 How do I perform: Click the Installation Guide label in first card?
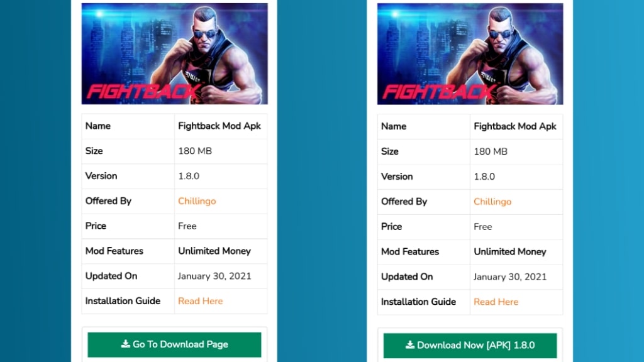click(123, 301)
